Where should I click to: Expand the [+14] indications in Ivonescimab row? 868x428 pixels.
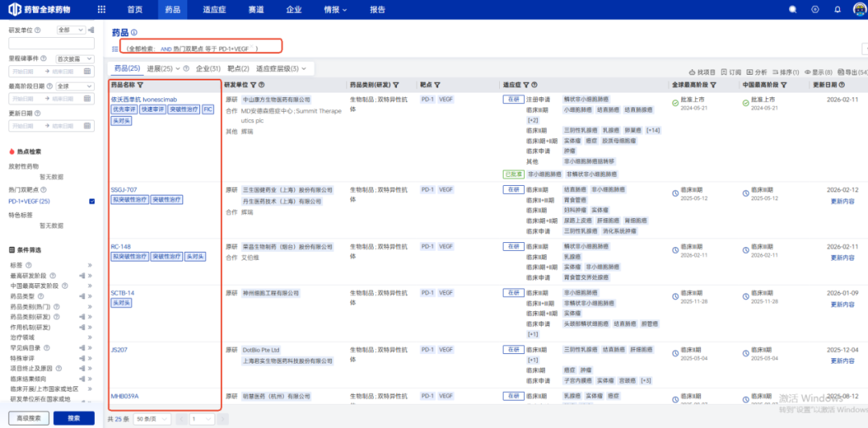coord(653,130)
